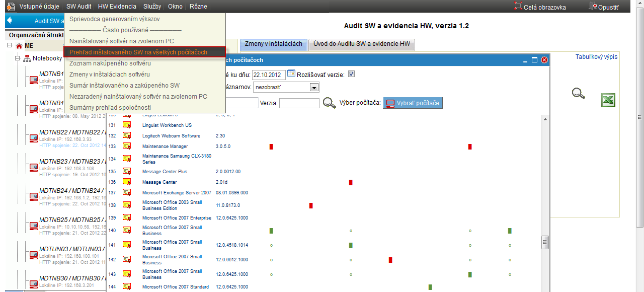Click the table's vertical scrollbar thumb
This screenshot has height=292, width=644.
tap(545, 242)
